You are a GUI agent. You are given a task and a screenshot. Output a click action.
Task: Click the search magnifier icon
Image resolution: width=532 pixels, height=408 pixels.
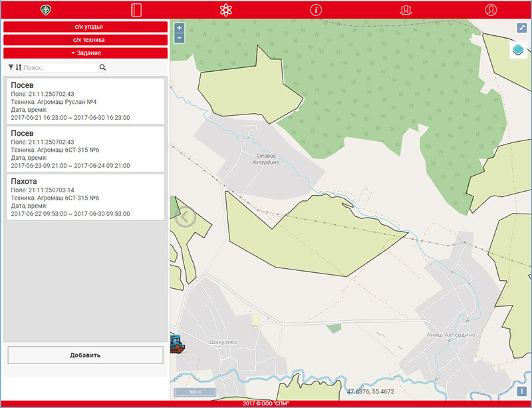click(x=102, y=68)
